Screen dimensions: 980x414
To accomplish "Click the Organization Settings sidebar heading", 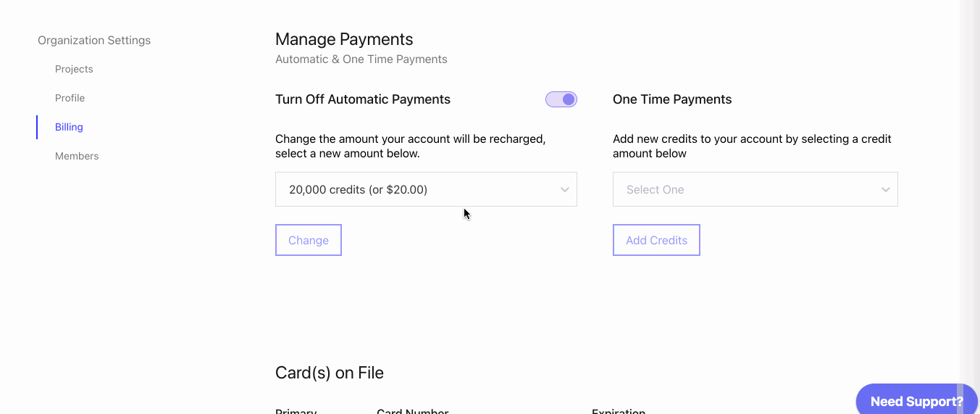I will pyautogui.click(x=94, y=40).
